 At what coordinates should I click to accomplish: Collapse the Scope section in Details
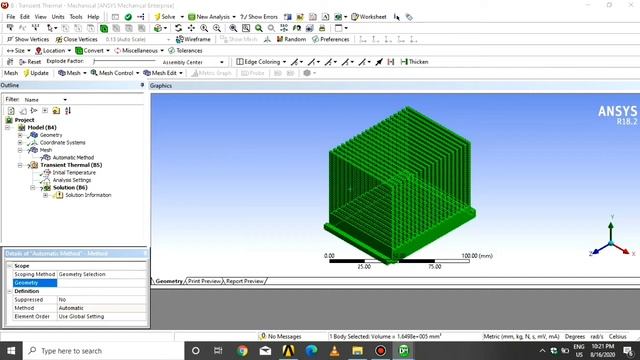[10, 266]
